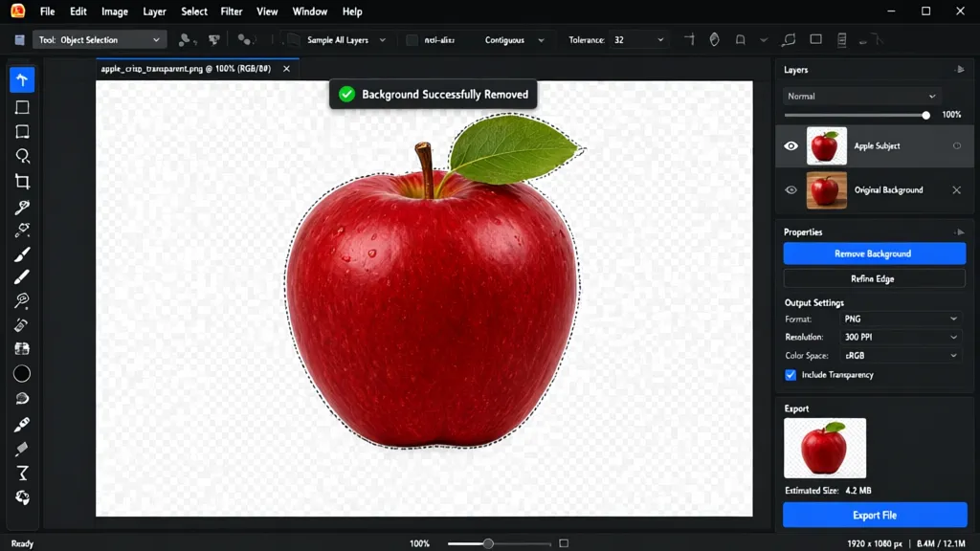This screenshot has width=980, height=551.
Task: Click the fit-to-screen icon beside the zoom slider
Action: coord(564,543)
